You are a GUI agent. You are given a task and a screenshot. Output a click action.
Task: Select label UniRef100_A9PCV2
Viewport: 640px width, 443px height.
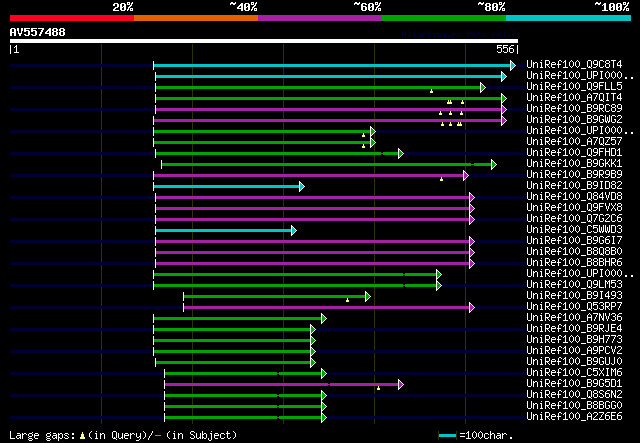click(574, 351)
